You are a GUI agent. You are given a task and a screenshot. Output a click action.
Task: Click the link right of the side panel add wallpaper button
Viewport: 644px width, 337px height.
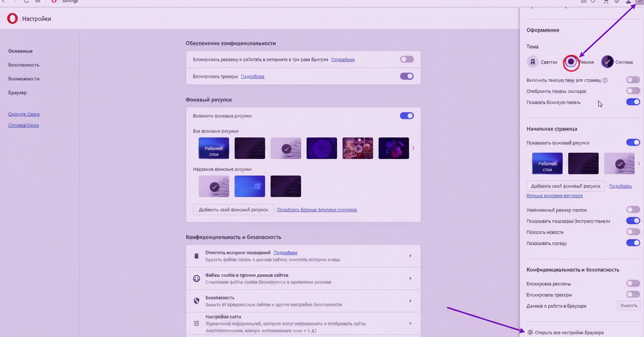(x=620, y=186)
